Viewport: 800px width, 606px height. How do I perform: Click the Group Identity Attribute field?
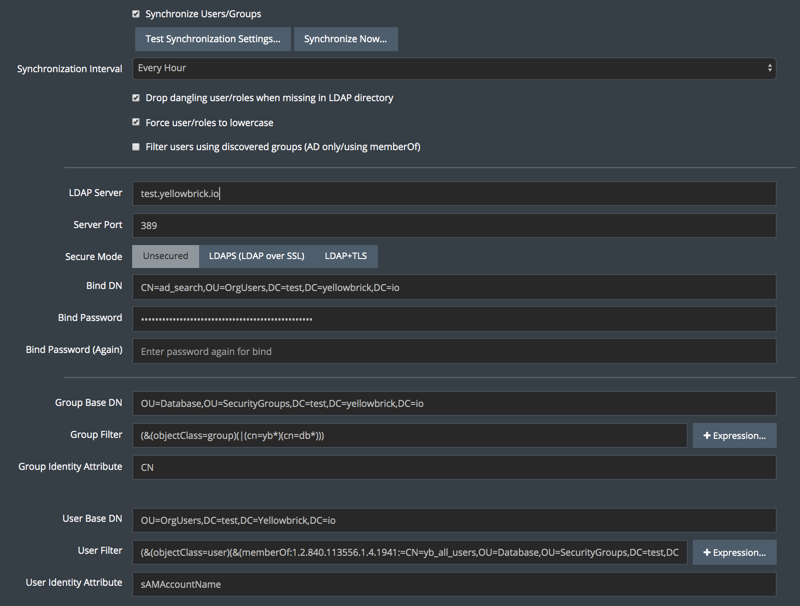[x=454, y=467]
